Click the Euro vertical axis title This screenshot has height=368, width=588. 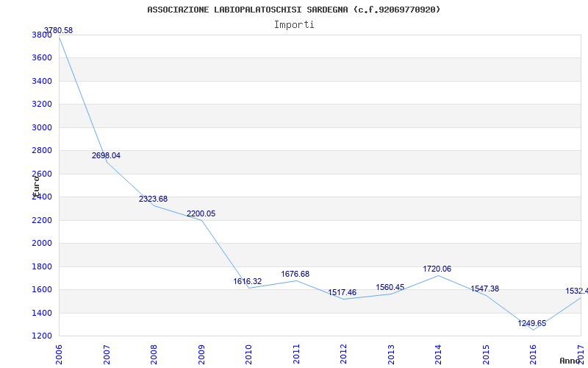35,185
